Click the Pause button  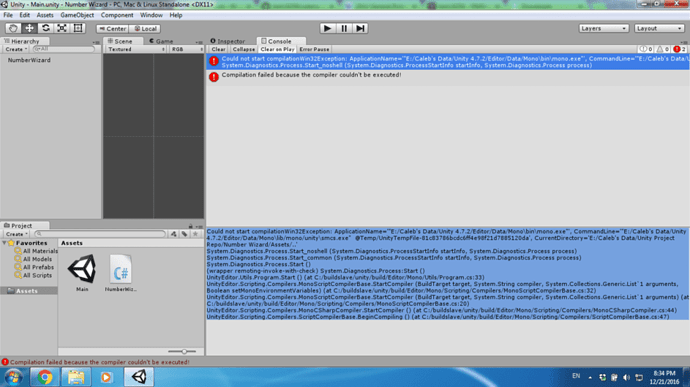click(344, 28)
